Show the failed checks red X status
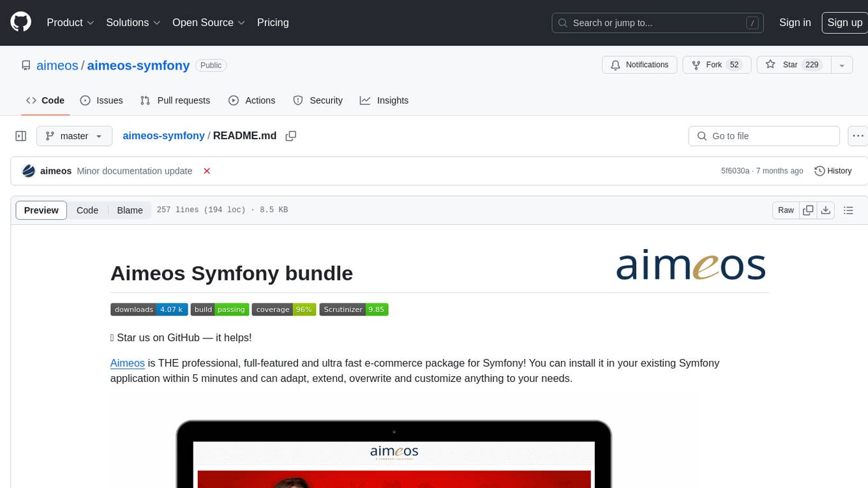 click(207, 171)
